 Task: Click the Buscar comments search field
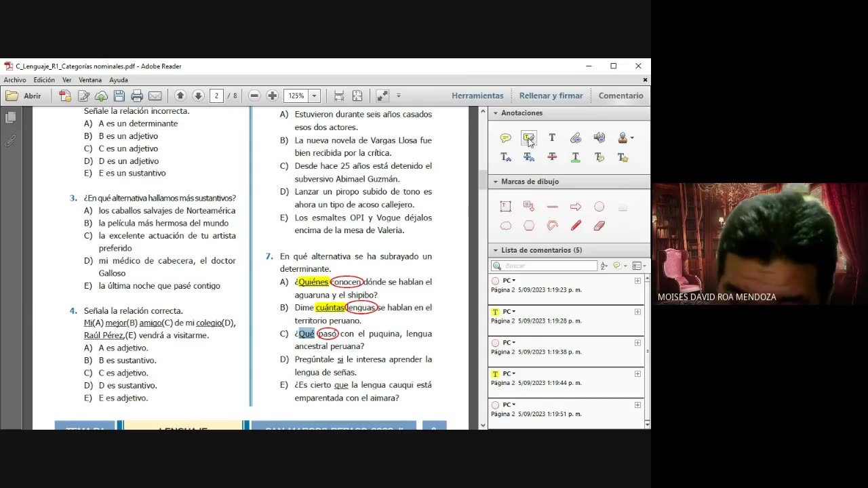point(545,266)
